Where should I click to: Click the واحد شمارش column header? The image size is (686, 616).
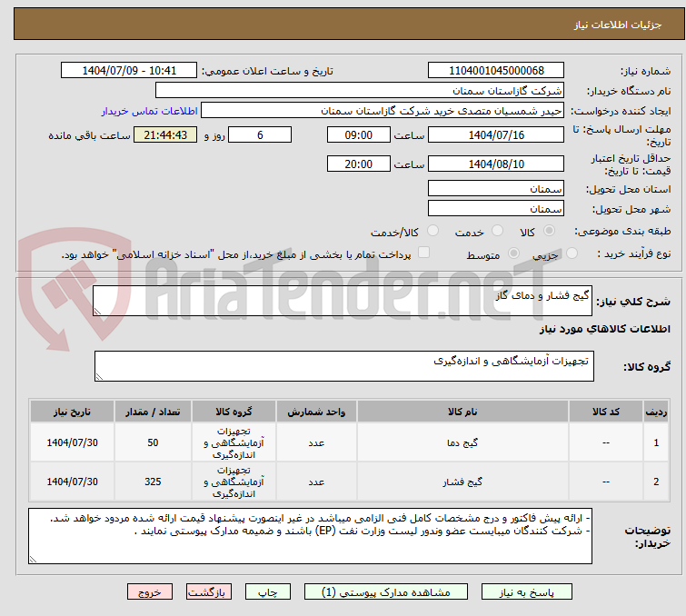tap(316, 412)
